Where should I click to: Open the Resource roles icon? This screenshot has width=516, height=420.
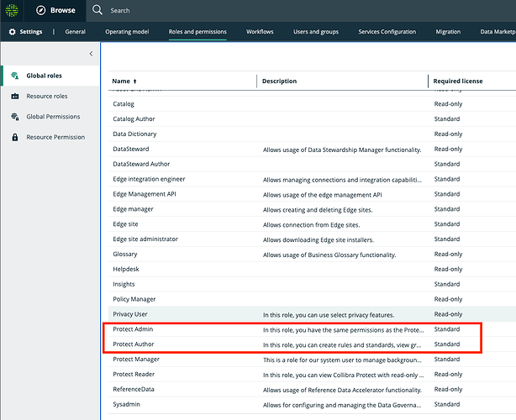tap(15, 96)
